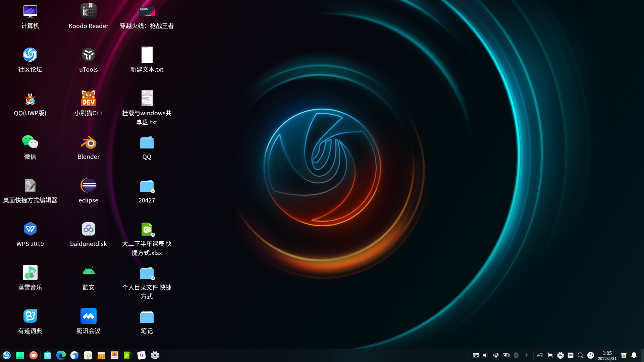The height and width of the screenshot is (362, 644).
Task: Open the Blender desktop icon
Action: [x=88, y=143]
